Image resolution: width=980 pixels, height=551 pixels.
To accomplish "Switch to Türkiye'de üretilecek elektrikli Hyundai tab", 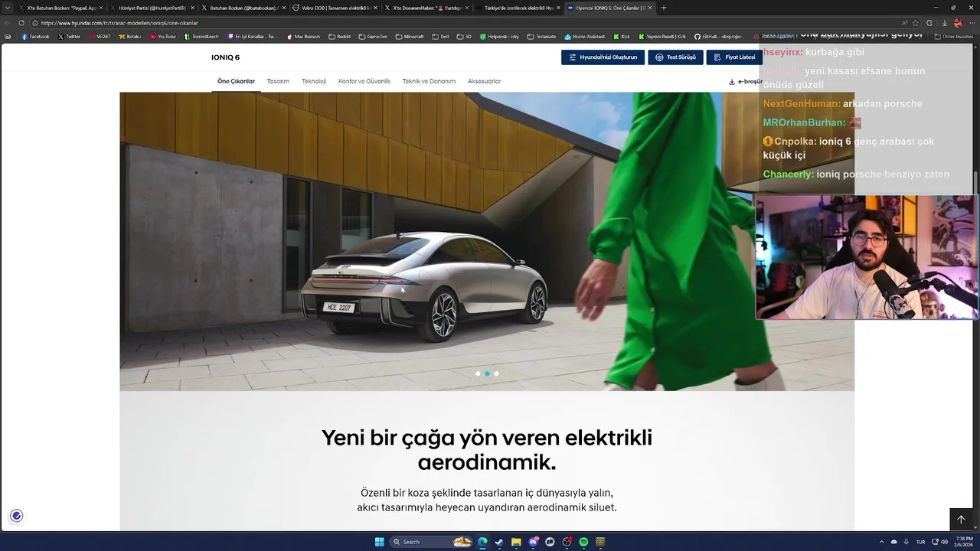I will 518,8.
